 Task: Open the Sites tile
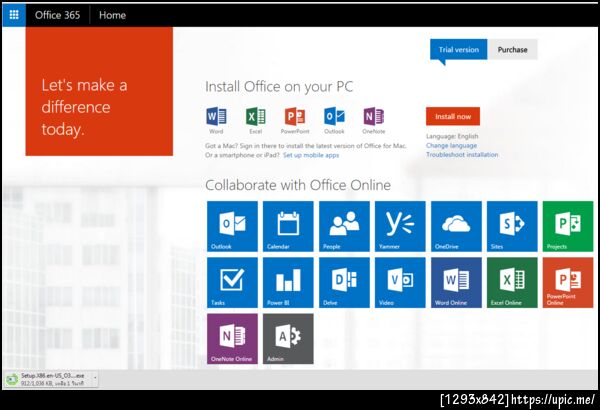512,226
